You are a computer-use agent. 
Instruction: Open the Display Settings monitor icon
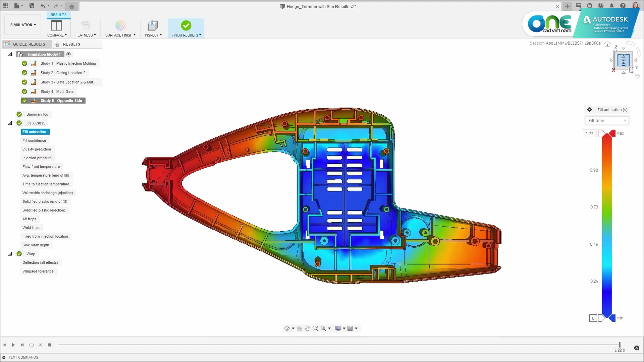pyautogui.click(x=338, y=328)
